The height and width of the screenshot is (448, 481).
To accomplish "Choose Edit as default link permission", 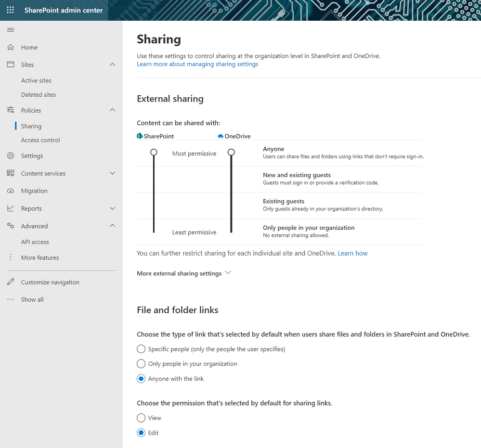I will [x=141, y=433].
